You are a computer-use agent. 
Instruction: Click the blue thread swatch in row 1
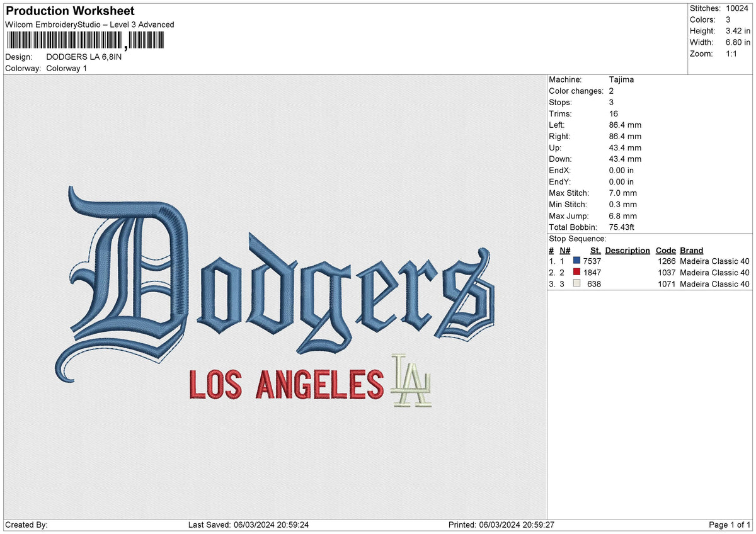(576, 261)
